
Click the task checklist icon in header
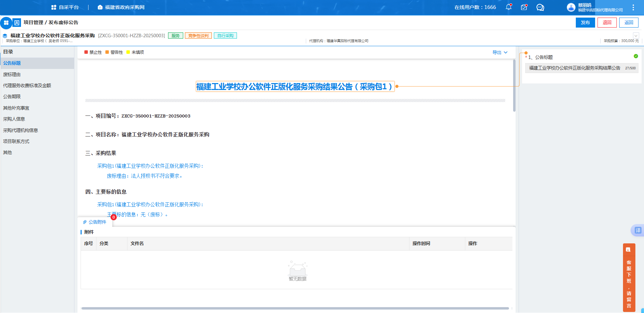[524, 7]
